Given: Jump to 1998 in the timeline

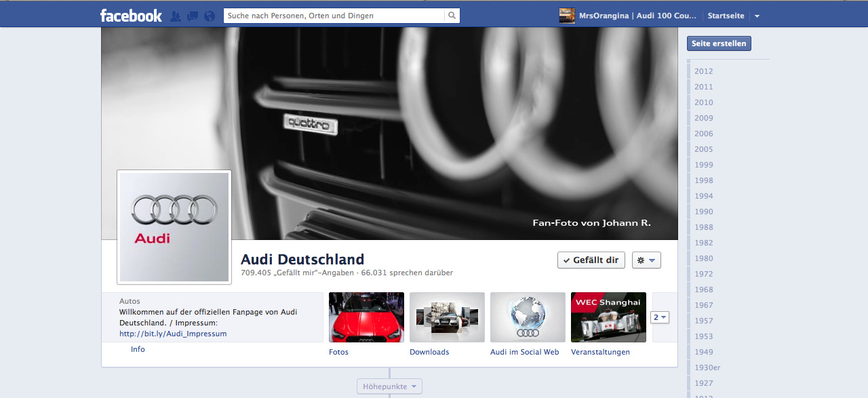Looking at the screenshot, I should (x=703, y=180).
